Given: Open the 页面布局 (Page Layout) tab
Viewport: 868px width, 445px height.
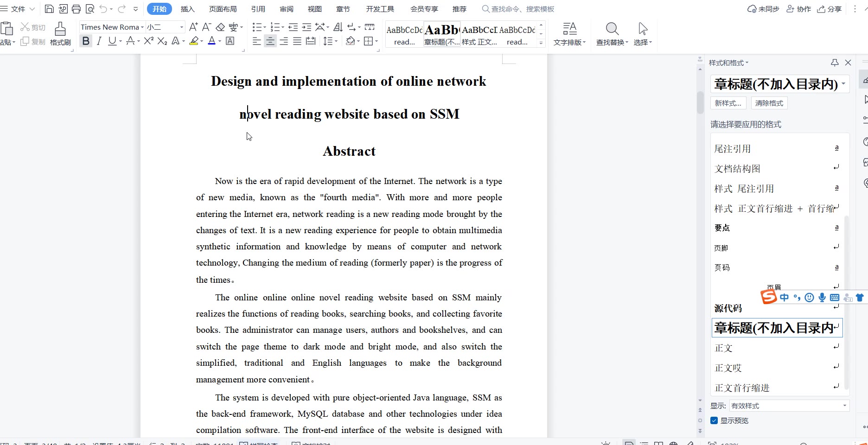Looking at the screenshot, I should tap(223, 9).
